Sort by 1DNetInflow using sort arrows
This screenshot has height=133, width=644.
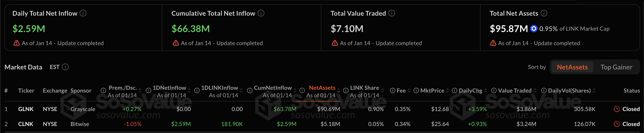189,90
